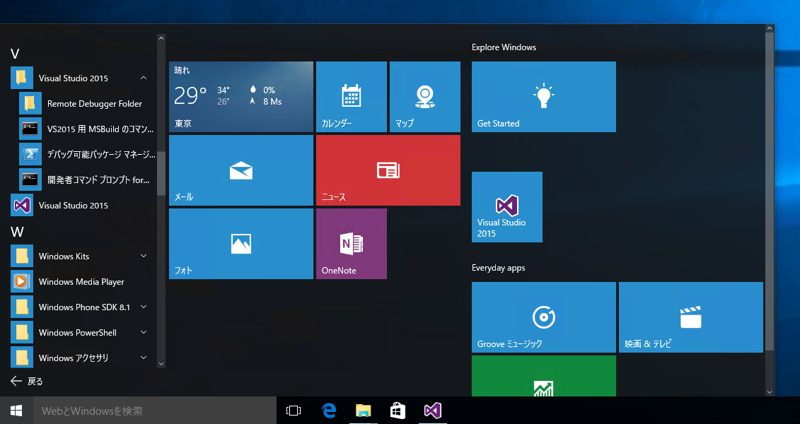This screenshot has width=800, height=424.
Task: Click the tiles area scroll-up arrow
Action: coord(769,29)
